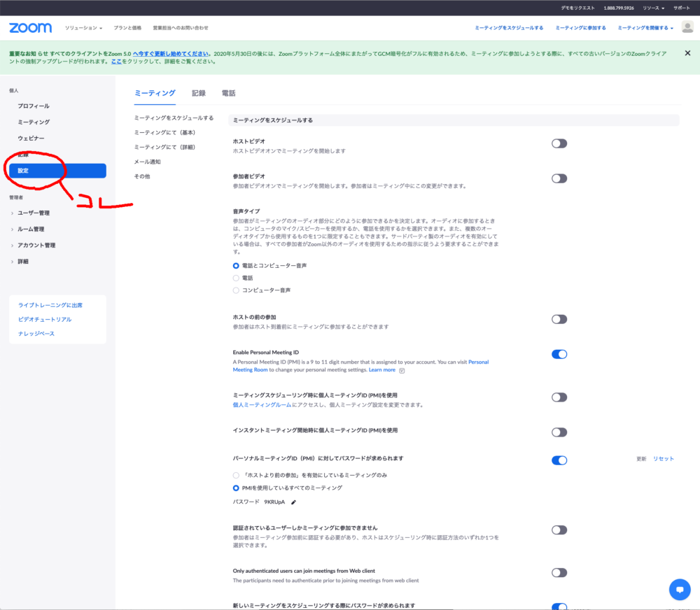The height and width of the screenshot is (610, 700).
Task: Jump to メール通知 subsection
Action: (x=147, y=162)
